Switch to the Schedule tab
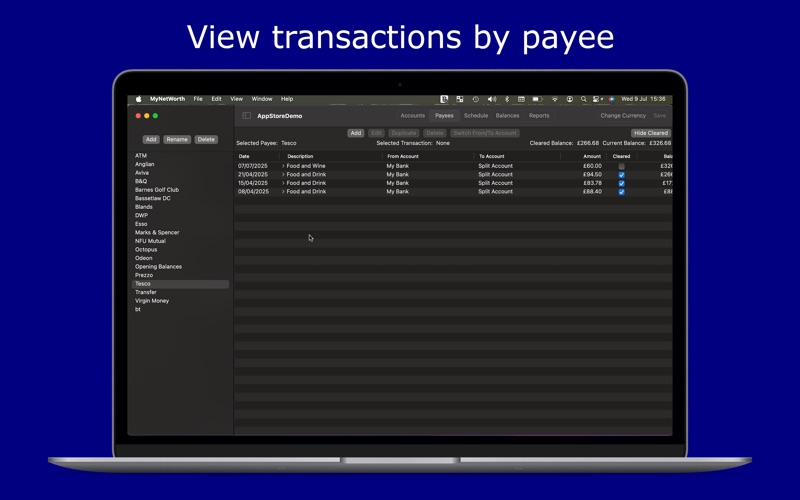This screenshot has width=800, height=500. click(476, 116)
